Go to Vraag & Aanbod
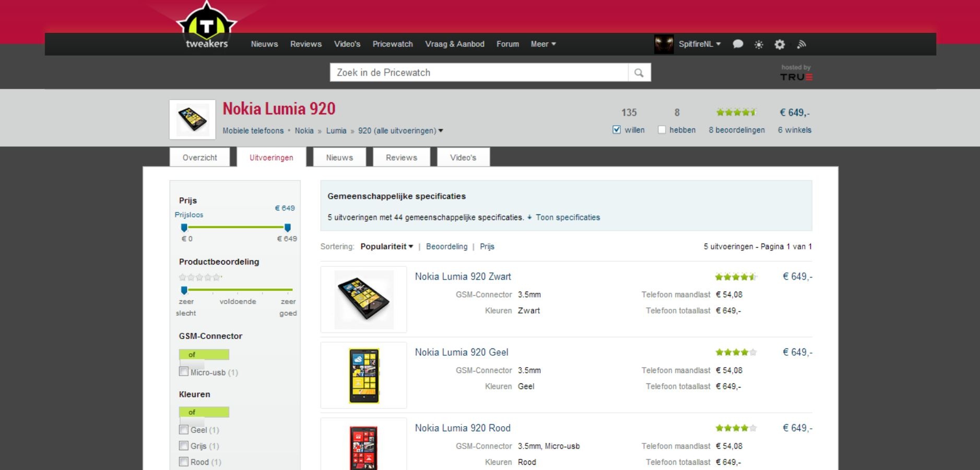Viewport: 980px width, 470px height. [x=455, y=44]
